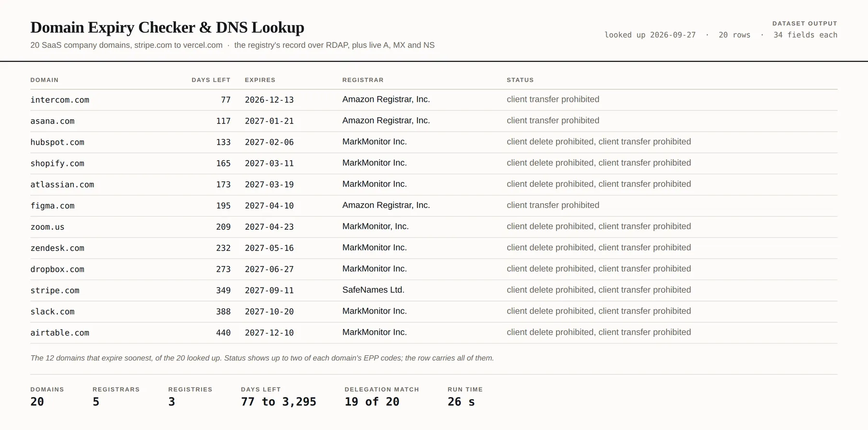Image resolution: width=868 pixels, height=430 pixels.
Task: Click expiry date 2027-04-10
Action: click(x=269, y=206)
